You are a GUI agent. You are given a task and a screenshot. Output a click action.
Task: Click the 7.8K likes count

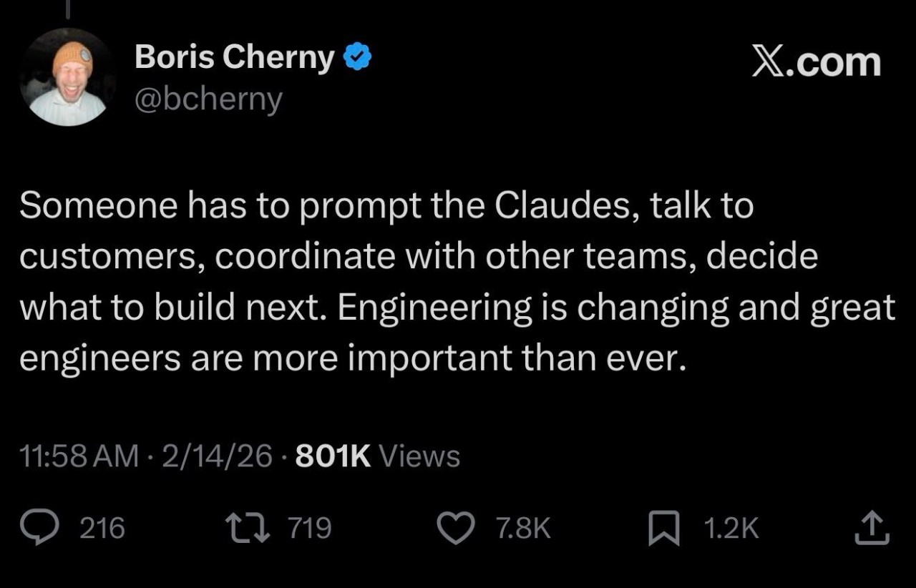(523, 529)
